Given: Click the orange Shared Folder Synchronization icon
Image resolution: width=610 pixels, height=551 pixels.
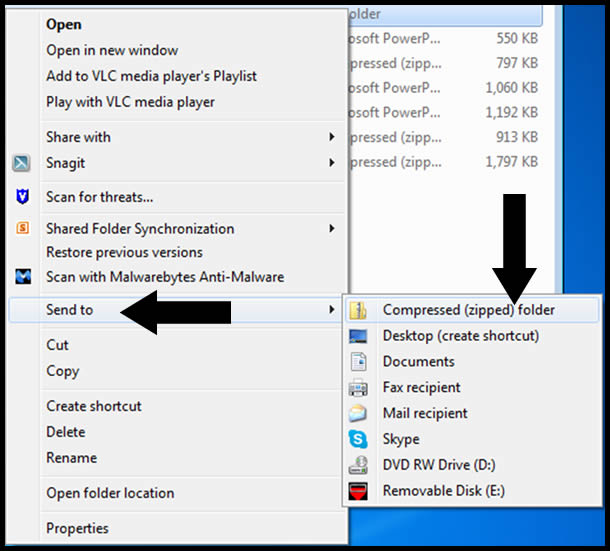Looking at the screenshot, I should point(23,228).
